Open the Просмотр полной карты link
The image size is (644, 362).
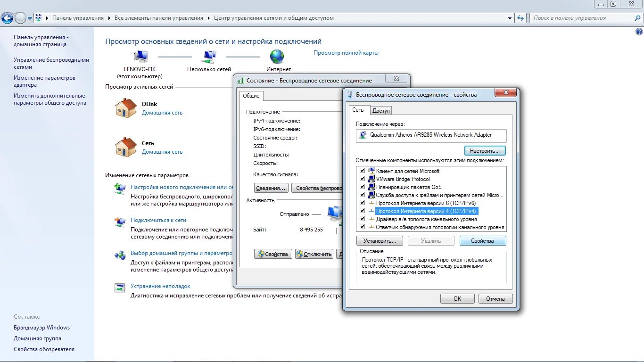(346, 53)
